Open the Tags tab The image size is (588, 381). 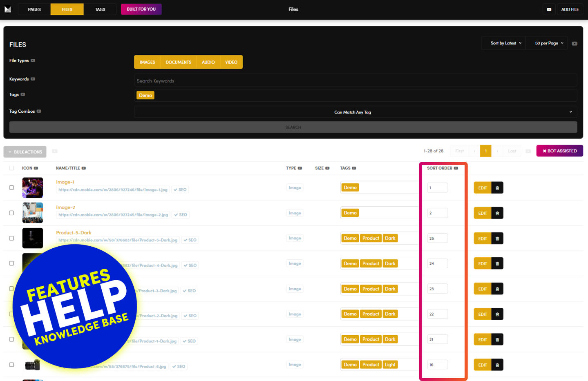click(100, 9)
